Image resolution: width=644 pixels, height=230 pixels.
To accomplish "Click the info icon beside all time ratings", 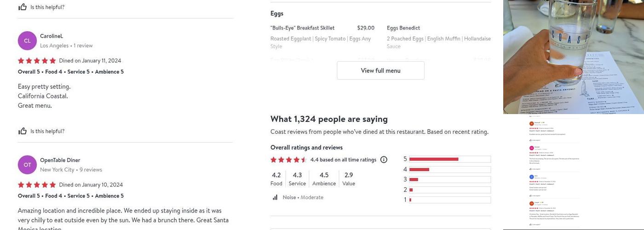I will [384, 160].
